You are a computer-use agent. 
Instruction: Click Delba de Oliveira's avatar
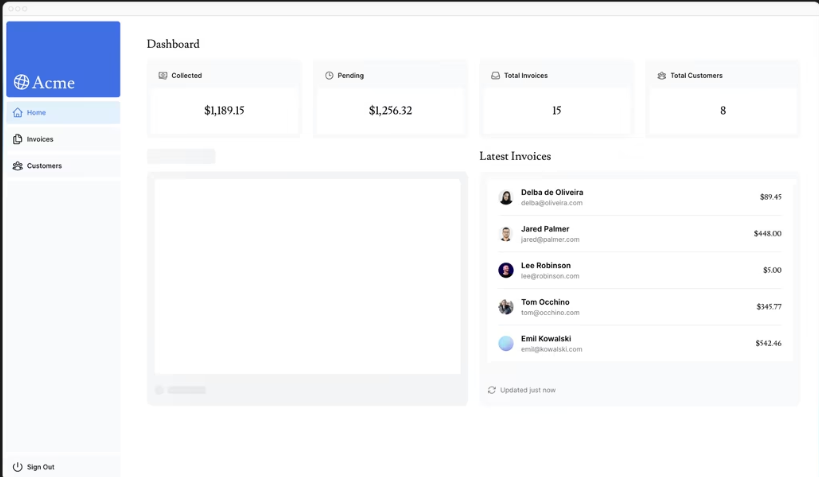pos(506,198)
